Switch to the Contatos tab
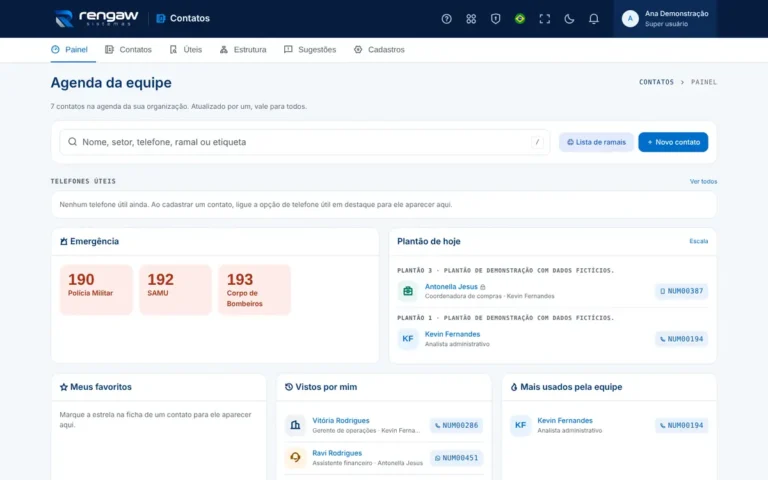 pos(128,49)
